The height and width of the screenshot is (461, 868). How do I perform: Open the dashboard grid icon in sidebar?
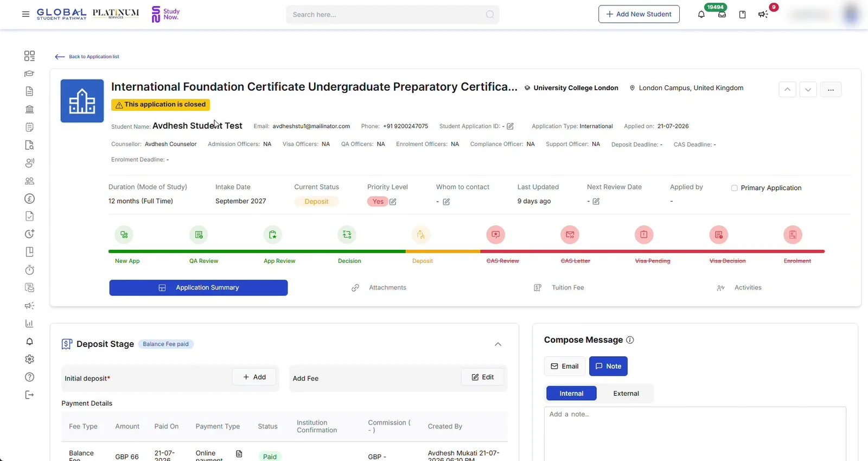coord(29,56)
